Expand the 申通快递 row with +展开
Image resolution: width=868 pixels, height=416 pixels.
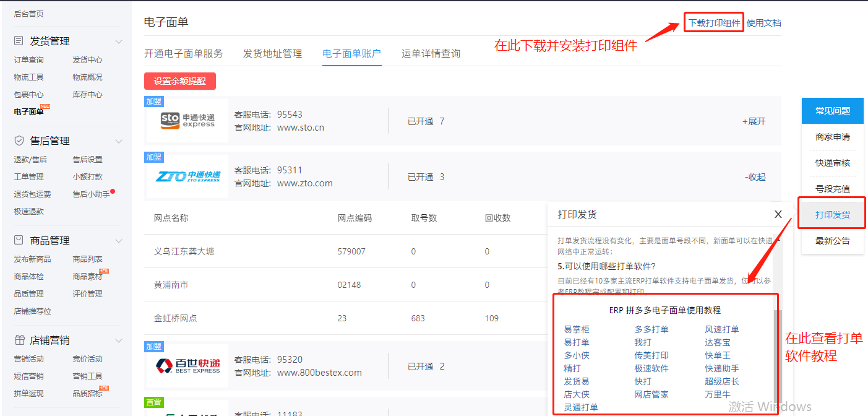pos(754,121)
